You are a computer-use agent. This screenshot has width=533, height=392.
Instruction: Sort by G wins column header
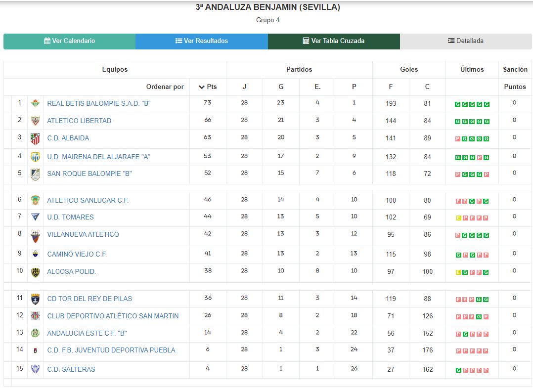281,87
